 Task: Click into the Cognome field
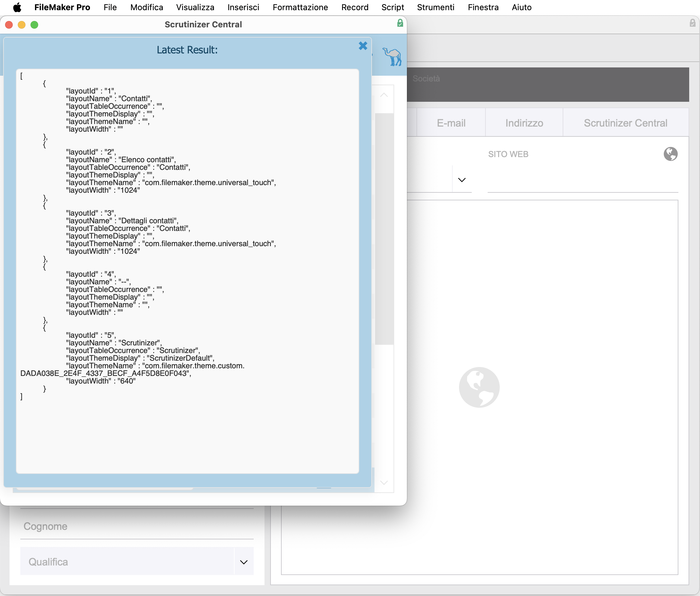click(x=137, y=526)
